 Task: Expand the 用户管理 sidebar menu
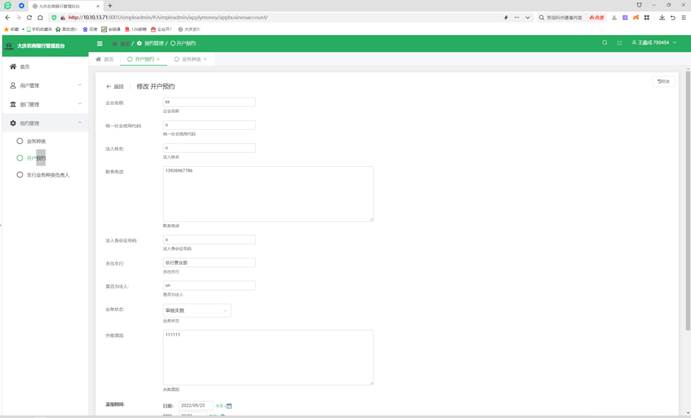[x=45, y=86]
